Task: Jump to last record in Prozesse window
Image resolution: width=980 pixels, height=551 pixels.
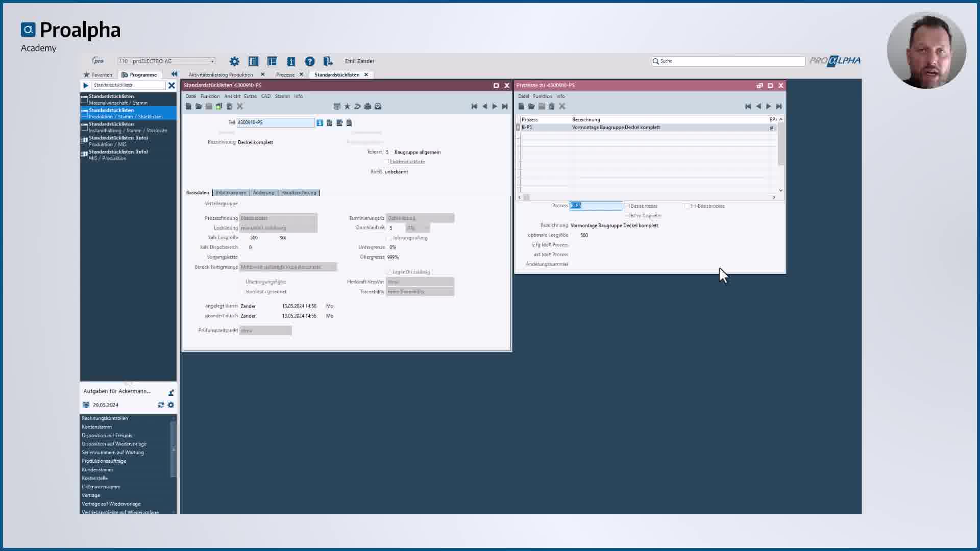Action: (779, 106)
